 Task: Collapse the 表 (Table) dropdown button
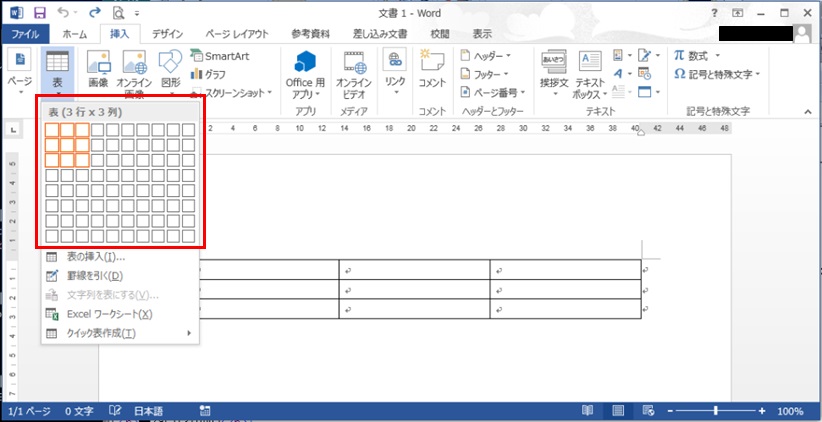tap(57, 73)
